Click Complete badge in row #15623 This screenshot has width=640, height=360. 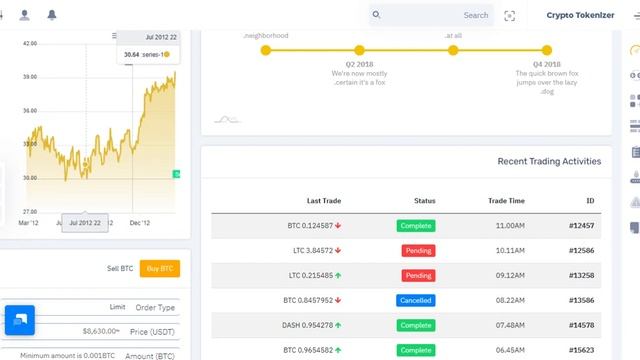tap(416, 350)
